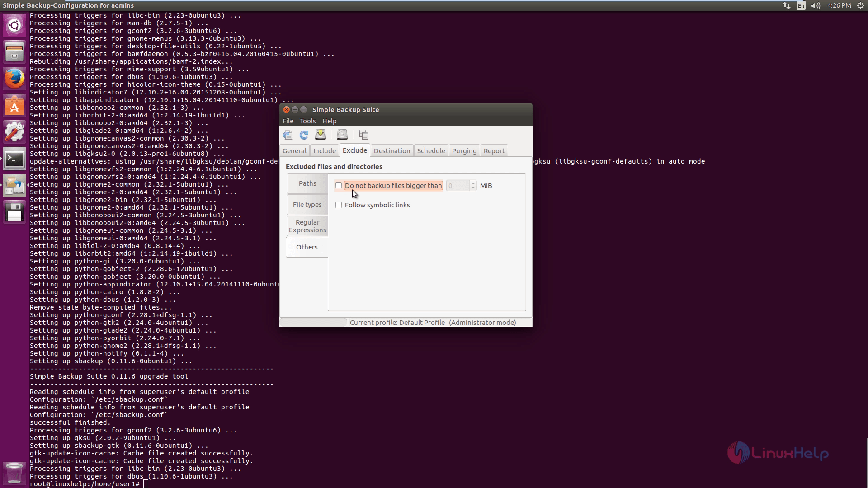The height and width of the screenshot is (488, 868).
Task: Click the Ubuntu Terminal dock icon
Action: 14,159
